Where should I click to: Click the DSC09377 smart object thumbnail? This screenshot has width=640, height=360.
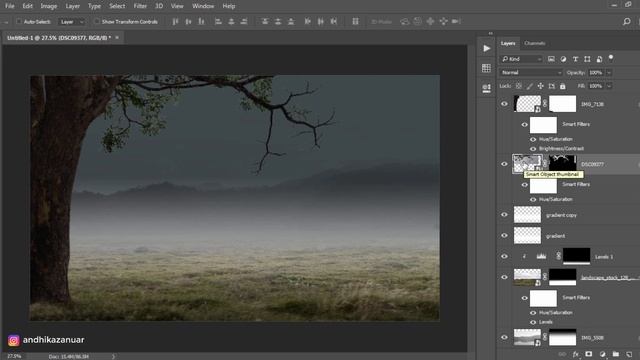[x=527, y=163]
